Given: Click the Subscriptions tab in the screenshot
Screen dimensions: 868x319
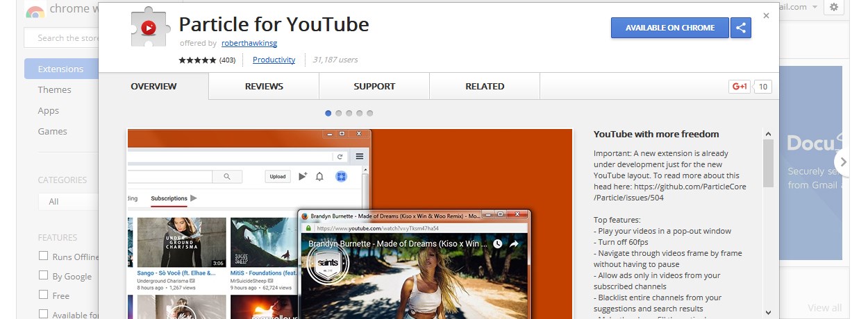Looking at the screenshot, I should (169, 198).
